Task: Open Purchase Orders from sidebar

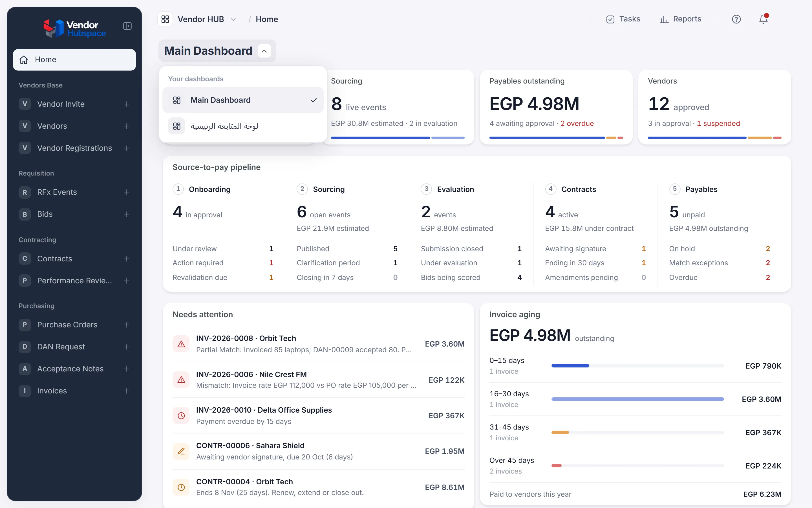Action: coord(67,325)
